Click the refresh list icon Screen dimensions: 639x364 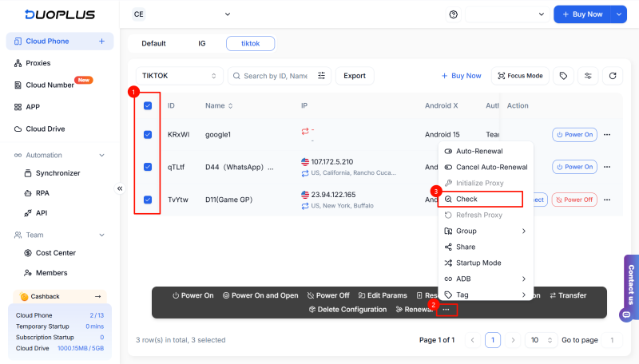pyautogui.click(x=613, y=76)
